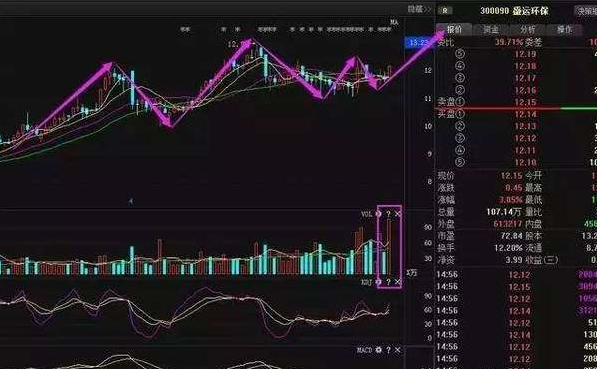The height and width of the screenshot is (369, 597).
Task: Expand the 隐藏 >> panel toggle
Action: click(x=419, y=9)
